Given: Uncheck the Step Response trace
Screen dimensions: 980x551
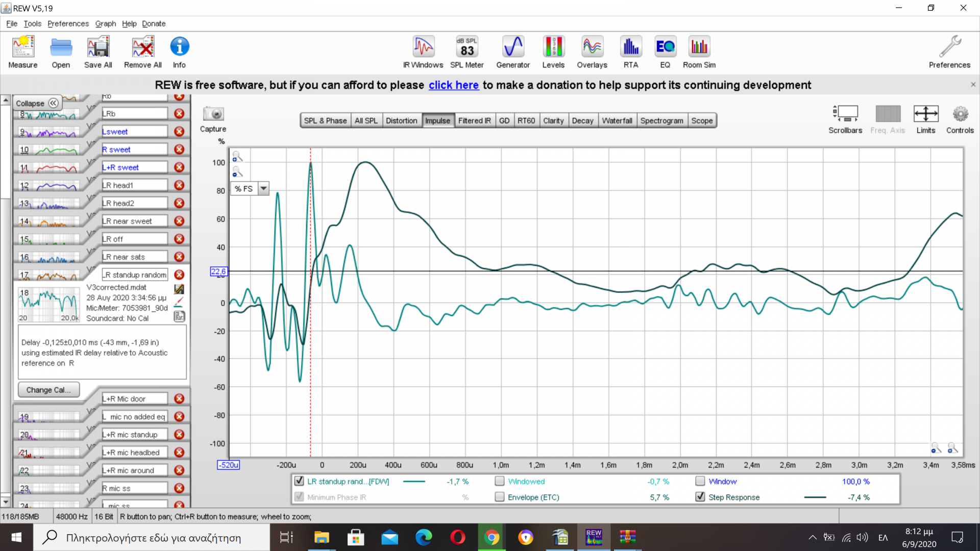Looking at the screenshot, I should click(700, 497).
